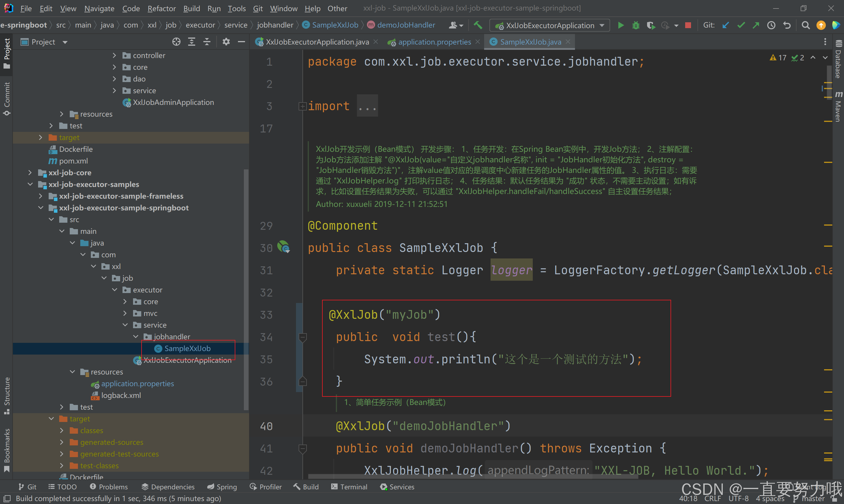Click the Build hammer icon
This screenshot has width=844, height=504.
478,25
